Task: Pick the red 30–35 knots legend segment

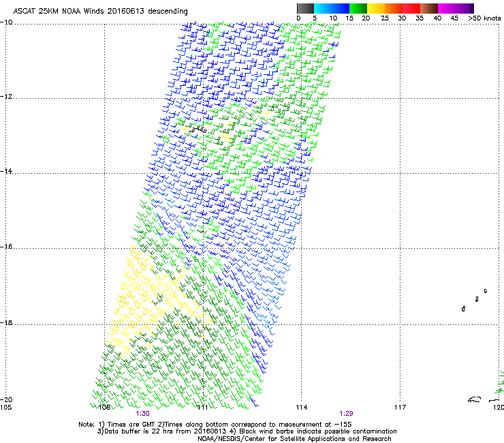Action: [411, 8]
